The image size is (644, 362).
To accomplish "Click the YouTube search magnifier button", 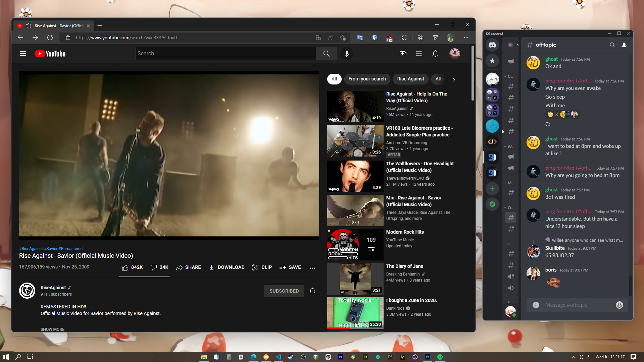I will 326,54.
